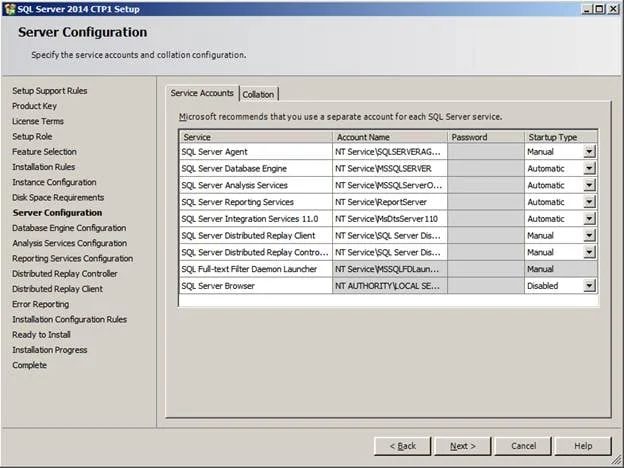The width and height of the screenshot is (624, 468).
Task: Click the SQL Server Reporting Services cell
Action: [256, 202]
